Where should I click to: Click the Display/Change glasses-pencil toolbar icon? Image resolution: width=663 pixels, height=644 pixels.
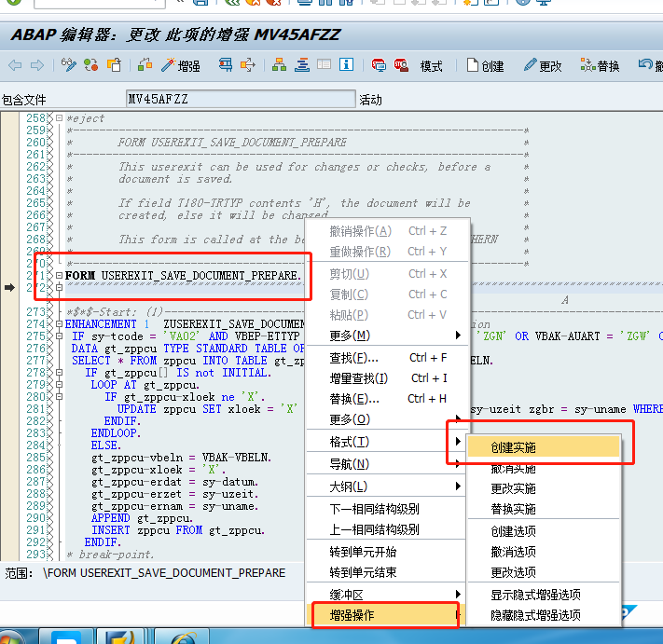pos(69,65)
